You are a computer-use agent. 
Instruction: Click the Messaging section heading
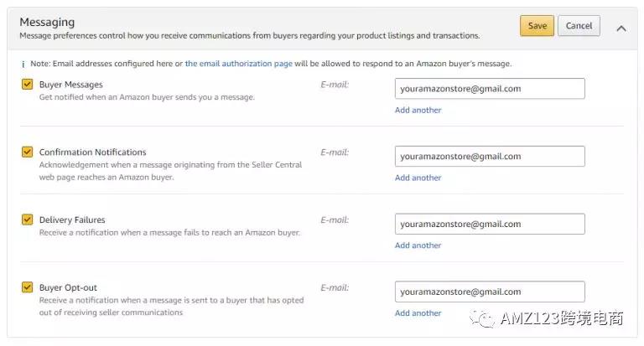point(47,22)
